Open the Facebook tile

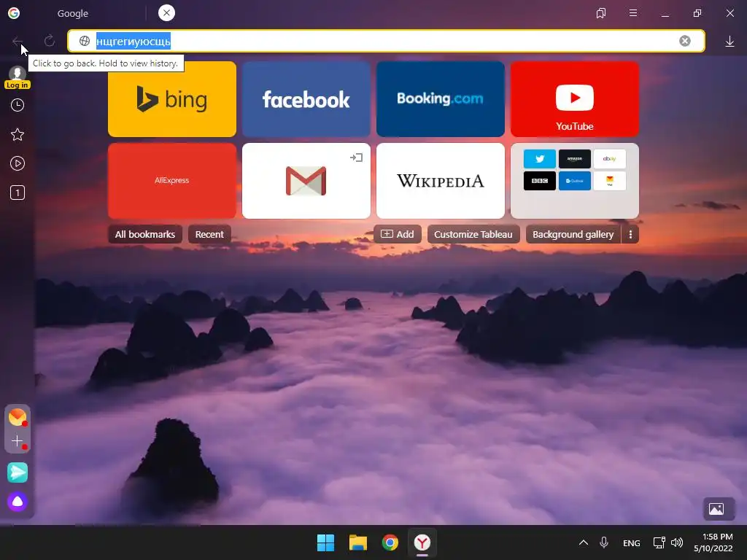[306, 99]
